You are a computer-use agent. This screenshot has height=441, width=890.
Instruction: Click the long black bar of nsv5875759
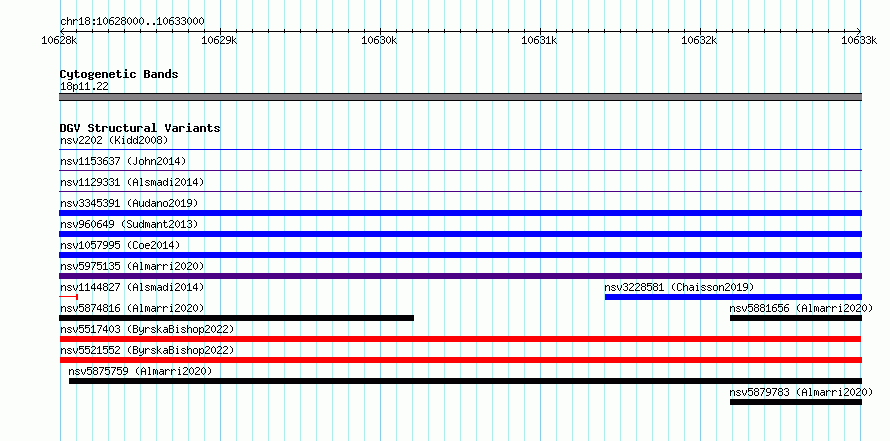pos(465,381)
